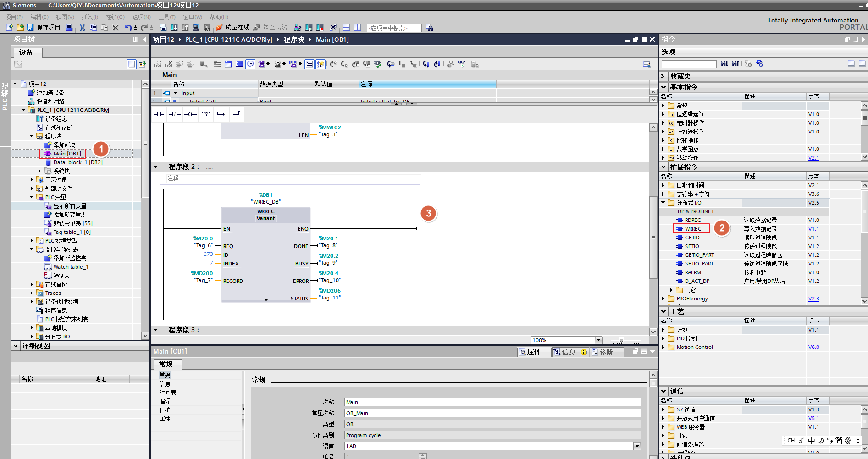Insert normally open contact from favorites
Image resolution: width=868 pixels, height=459 pixels.
coord(159,114)
